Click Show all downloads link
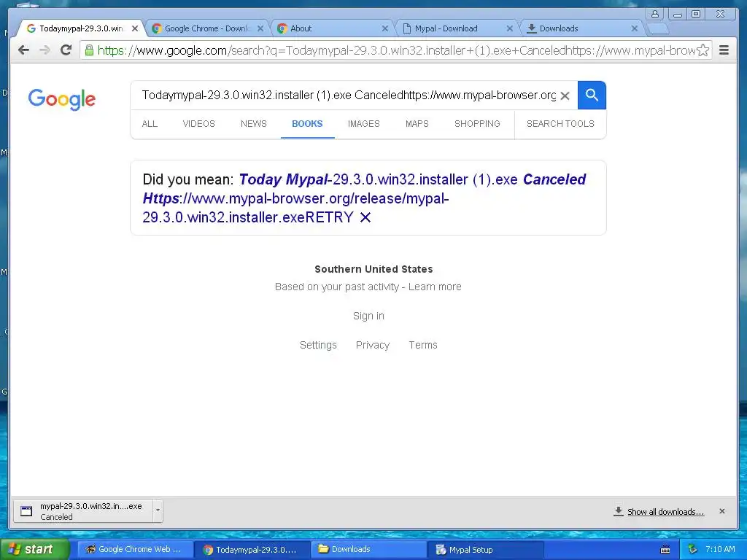The height and width of the screenshot is (560, 747). 665,512
